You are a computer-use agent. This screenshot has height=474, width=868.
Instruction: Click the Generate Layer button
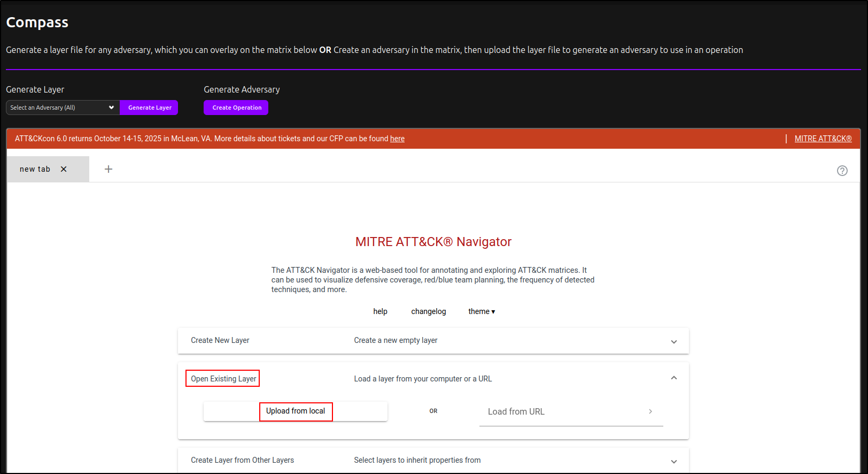[x=149, y=108]
